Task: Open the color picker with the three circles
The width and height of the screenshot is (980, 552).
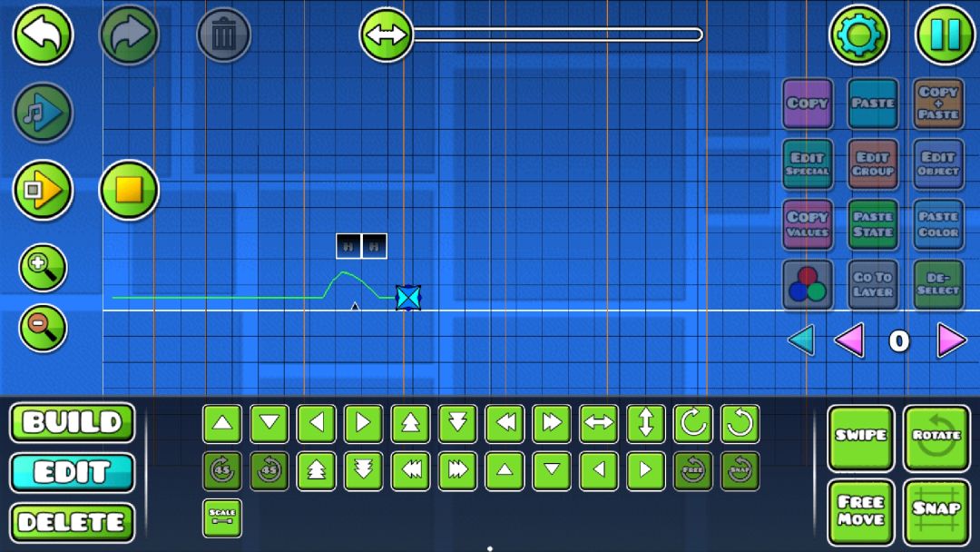Action: click(808, 285)
